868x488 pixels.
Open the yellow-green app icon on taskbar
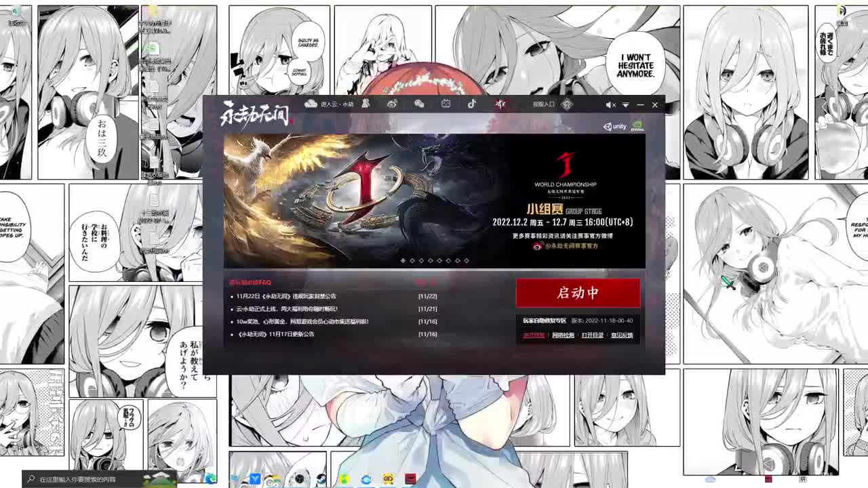coord(344,479)
